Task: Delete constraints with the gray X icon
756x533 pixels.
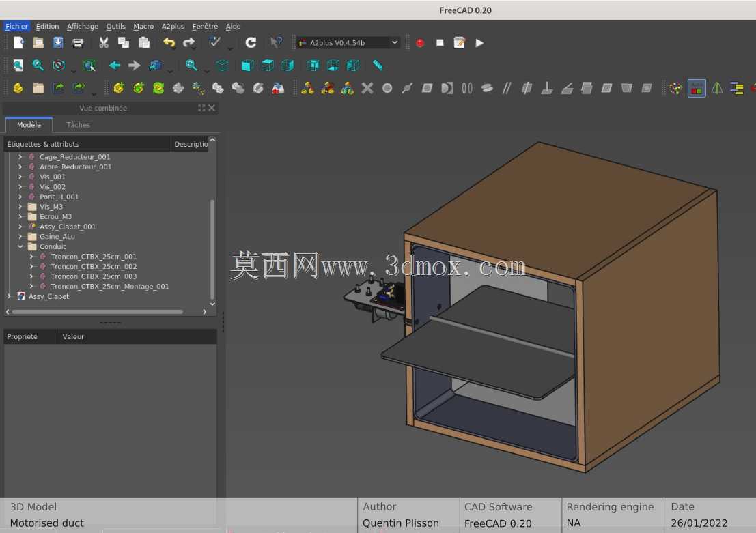Action: click(367, 88)
